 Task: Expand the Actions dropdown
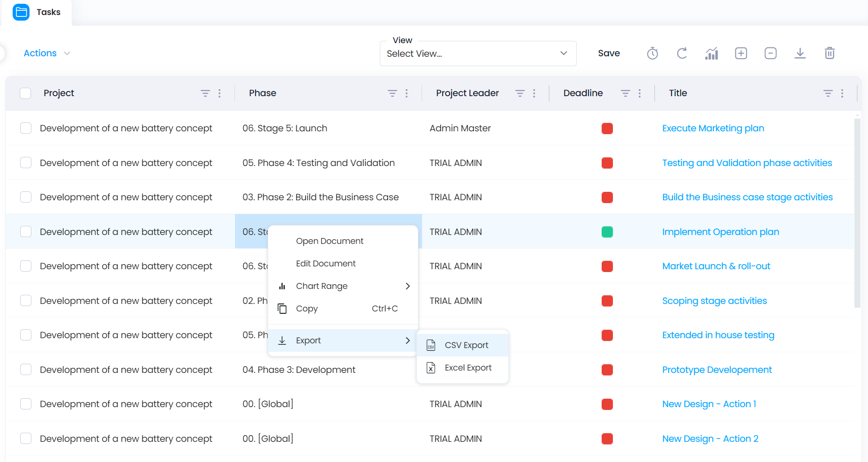pos(47,53)
